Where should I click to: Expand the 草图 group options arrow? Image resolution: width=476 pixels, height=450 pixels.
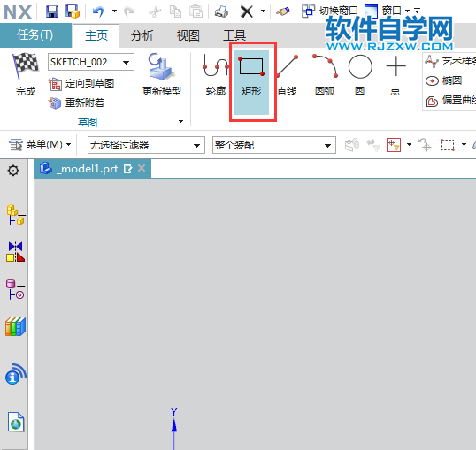tap(180, 122)
